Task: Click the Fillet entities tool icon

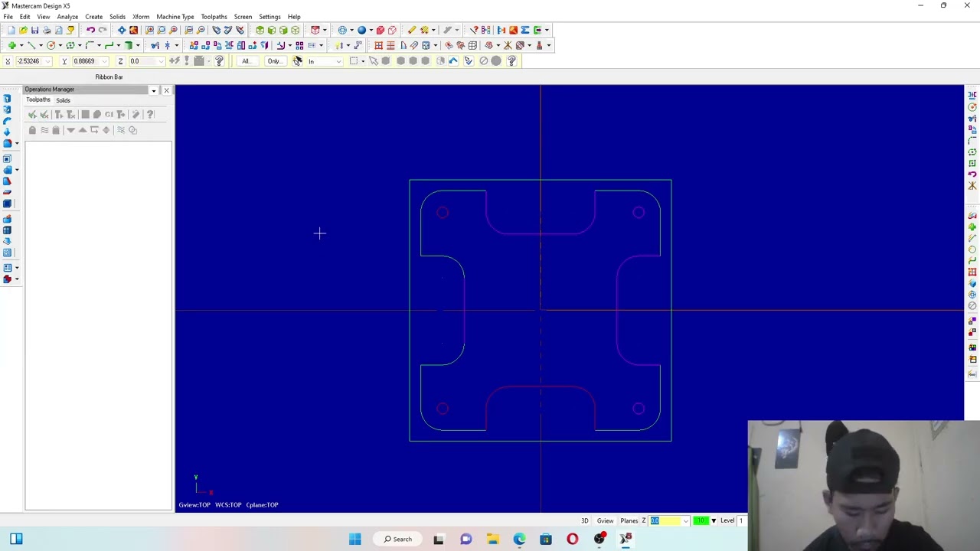Action: click(x=90, y=45)
